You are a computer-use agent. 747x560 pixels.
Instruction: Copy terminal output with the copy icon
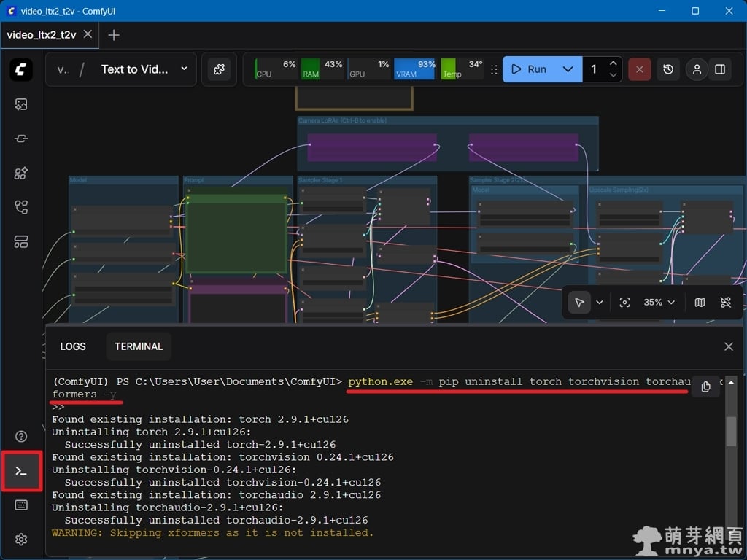(705, 386)
